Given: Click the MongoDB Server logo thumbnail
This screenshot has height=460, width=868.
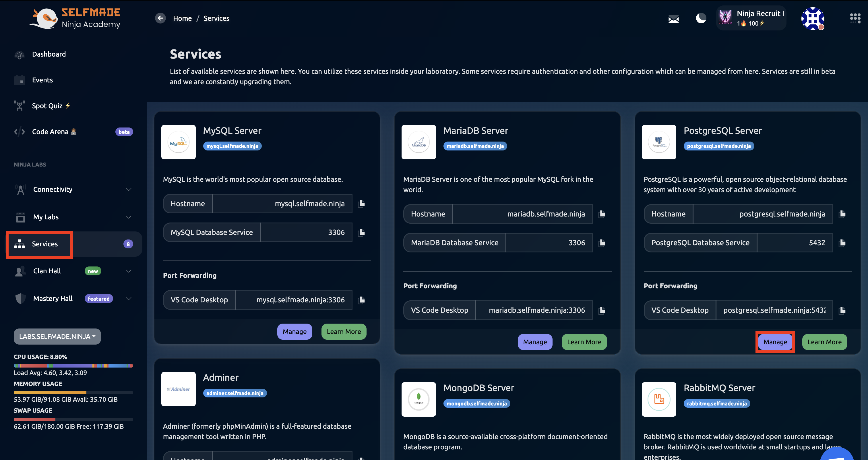Looking at the screenshot, I should pyautogui.click(x=418, y=399).
